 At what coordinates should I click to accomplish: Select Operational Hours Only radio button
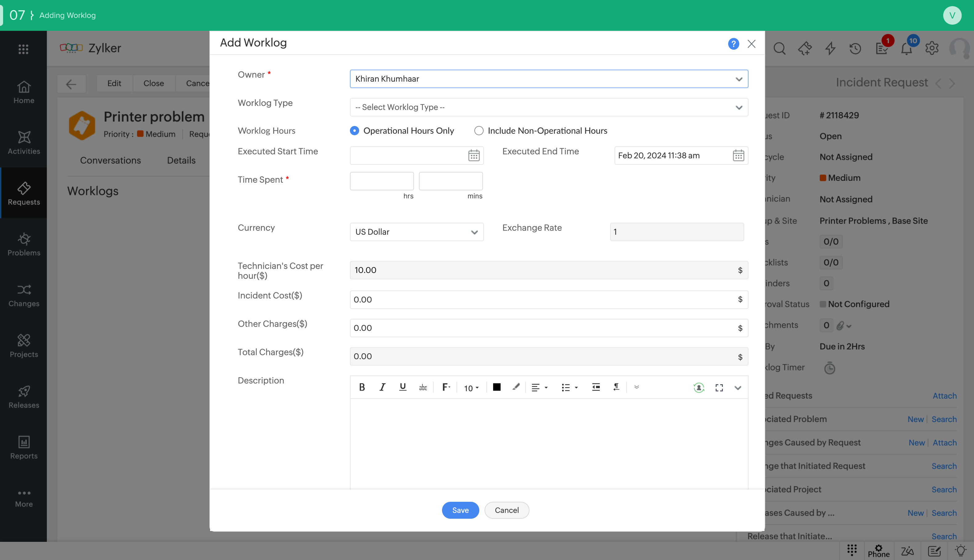point(354,131)
